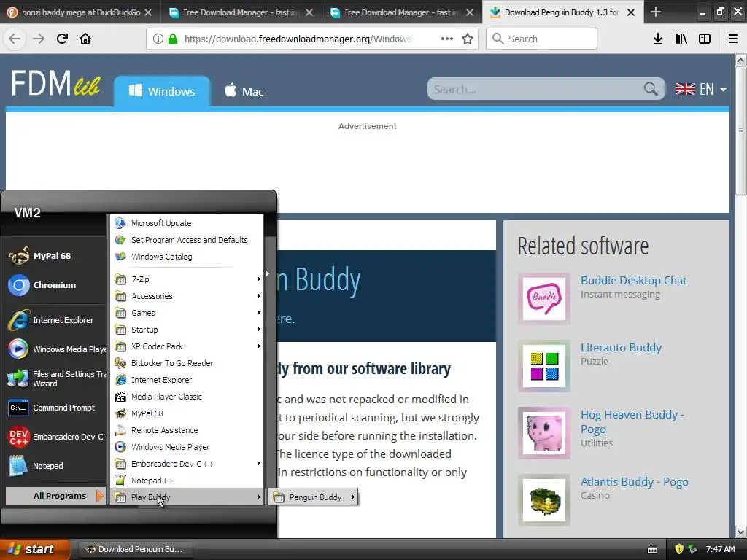Focus the browser Search field

click(x=542, y=39)
